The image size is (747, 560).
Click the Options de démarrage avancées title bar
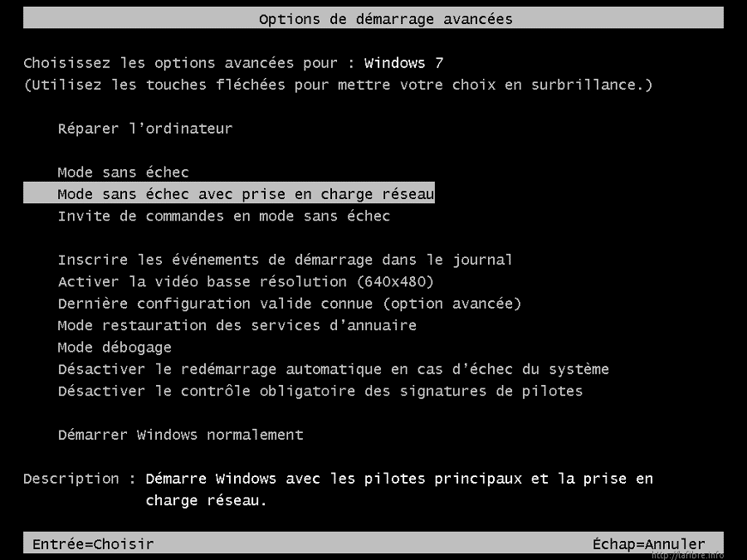(x=373, y=18)
